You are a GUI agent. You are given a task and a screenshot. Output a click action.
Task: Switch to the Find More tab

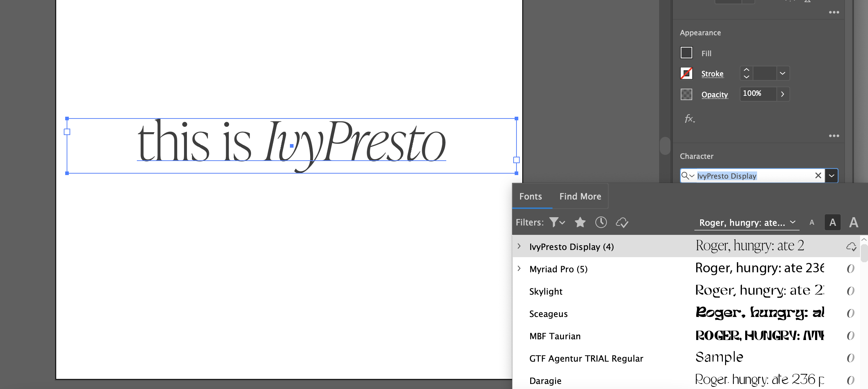(580, 196)
